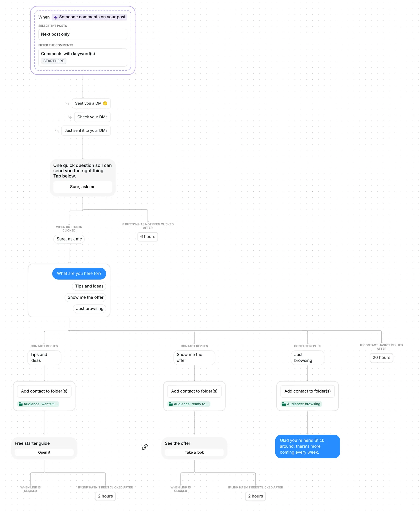Click the "Audience: browsing" folder tag text
420x514 pixels.
[304, 404]
